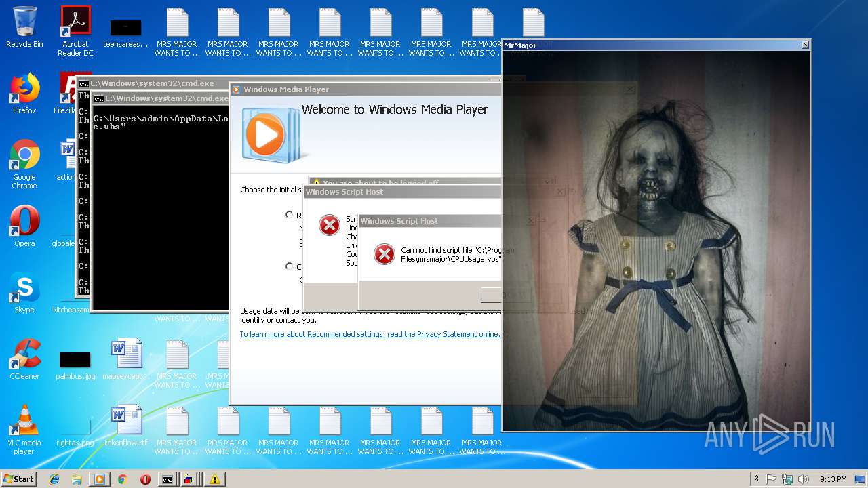Click the red error icon in the front Script Host dialog
Screen dimensions: 868x488
pyautogui.click(x=384, y=254)
